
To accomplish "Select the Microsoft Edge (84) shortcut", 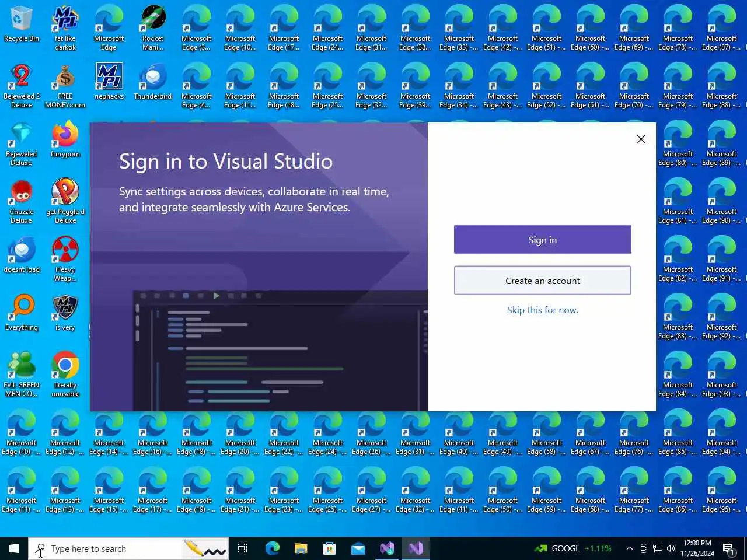I will pyautogui.click(x=678, y=374).
